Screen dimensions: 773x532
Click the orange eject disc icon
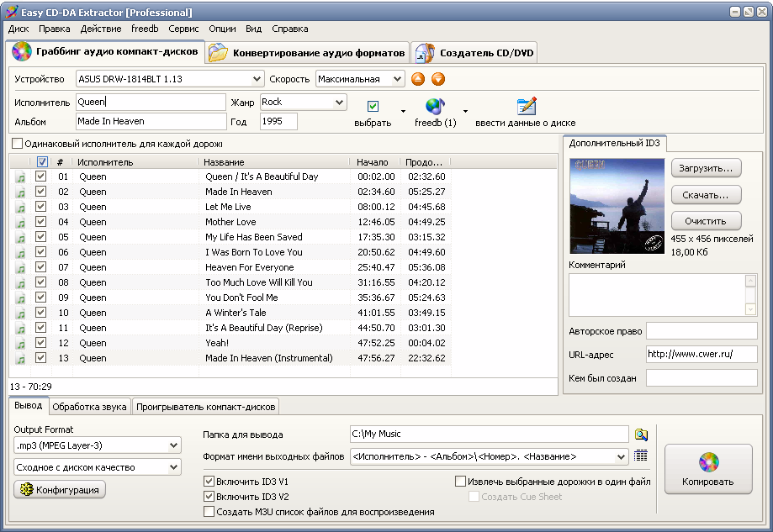[x=418, y=79]
